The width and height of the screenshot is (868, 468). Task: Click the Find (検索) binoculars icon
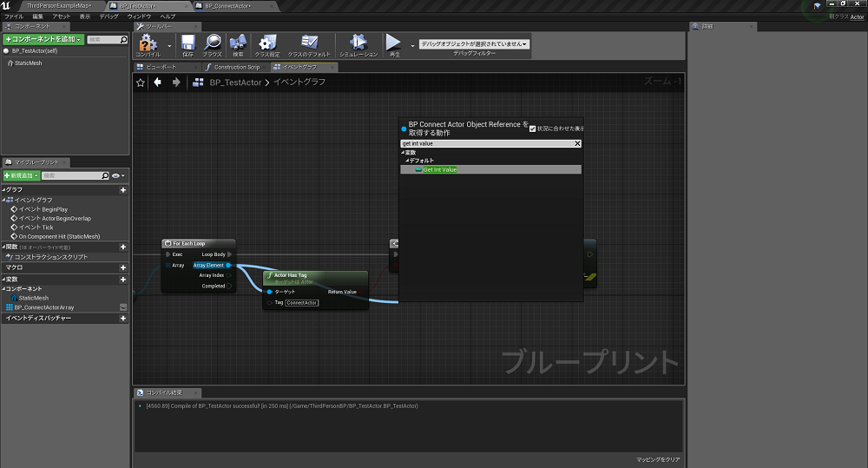tap(238, 43)
